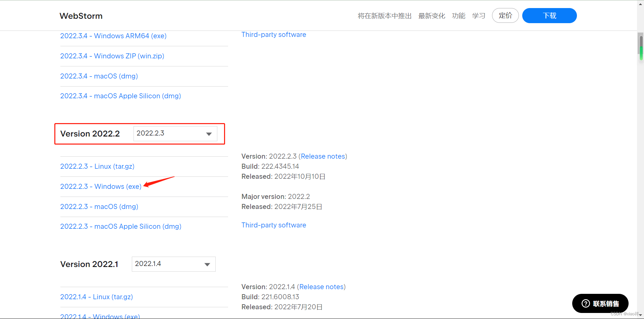Click the question mark icon in 联系销售
Viewport: 644px width, 319px height.
[586, 303]
